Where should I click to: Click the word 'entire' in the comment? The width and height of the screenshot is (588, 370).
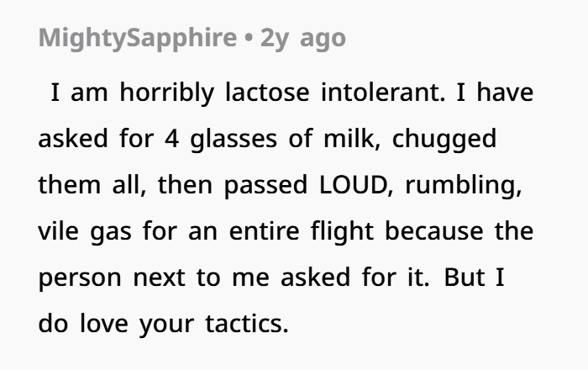click(264, 231)
